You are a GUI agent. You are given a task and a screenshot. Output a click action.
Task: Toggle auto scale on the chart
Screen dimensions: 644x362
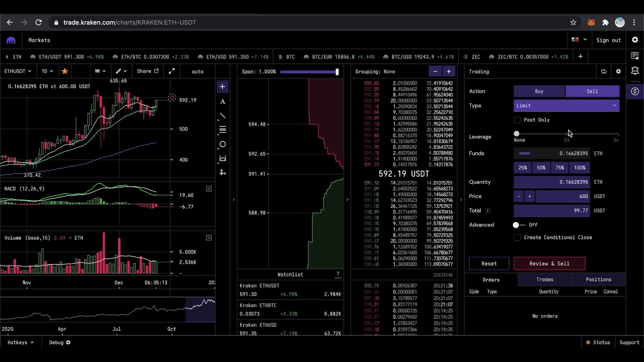click(197, 71)
